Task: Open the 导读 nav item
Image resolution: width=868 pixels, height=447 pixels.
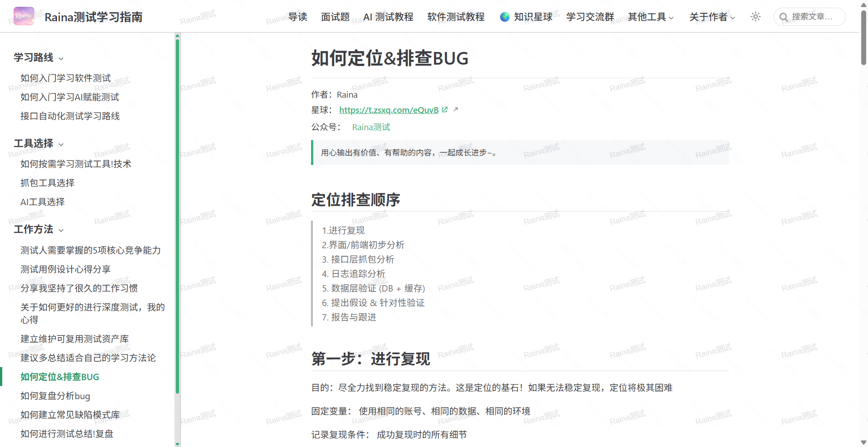Action: tap(298, 17)
